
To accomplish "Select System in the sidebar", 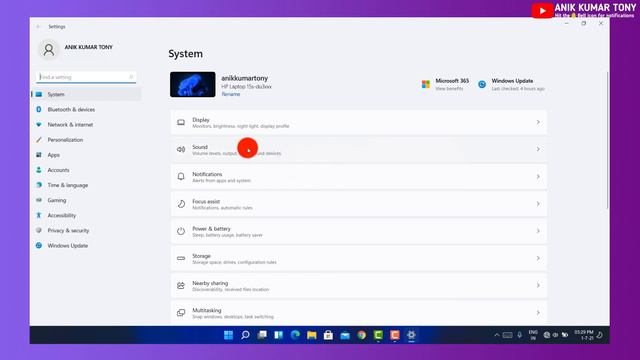I will (x=86, y=94).
